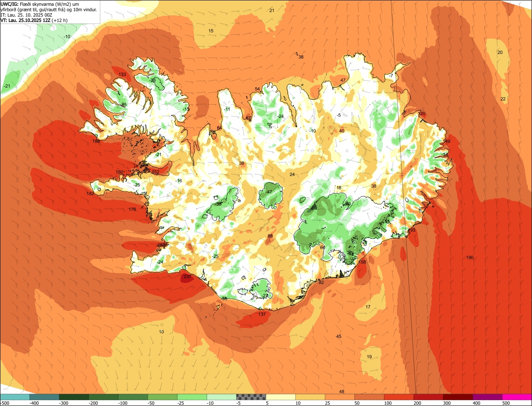Click the legend label "-500"

click(5, 403)
